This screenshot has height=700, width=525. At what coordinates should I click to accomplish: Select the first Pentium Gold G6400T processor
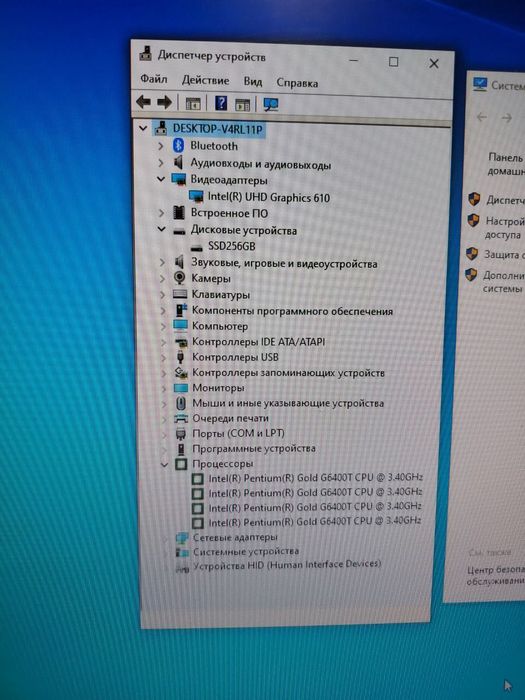[x=316, y=477]
